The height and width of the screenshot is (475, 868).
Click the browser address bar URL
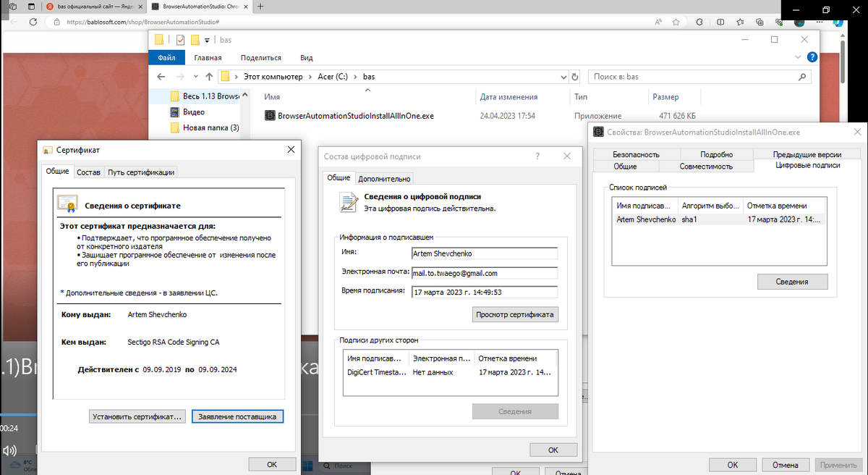pos(142,22)
